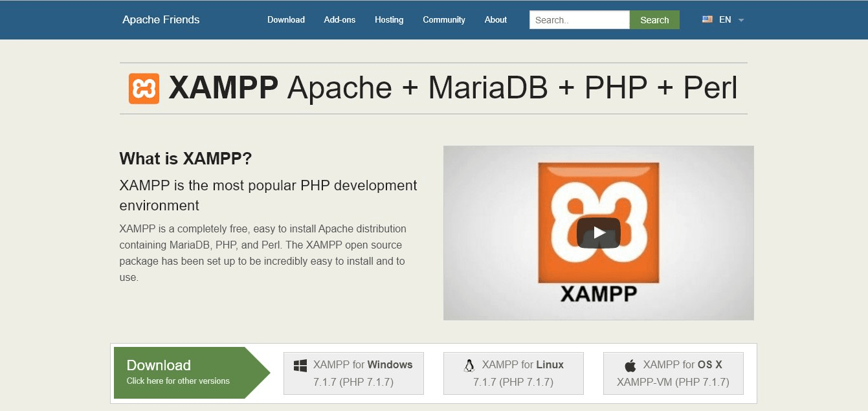Open the Community page from the navbar

pyautogui.click(x=443, y=19)
